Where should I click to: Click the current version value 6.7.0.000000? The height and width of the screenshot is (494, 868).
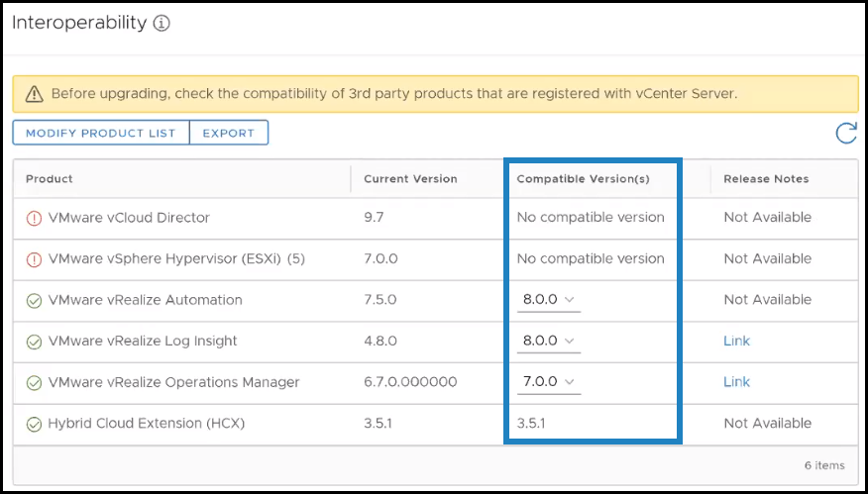pos(410,382)
